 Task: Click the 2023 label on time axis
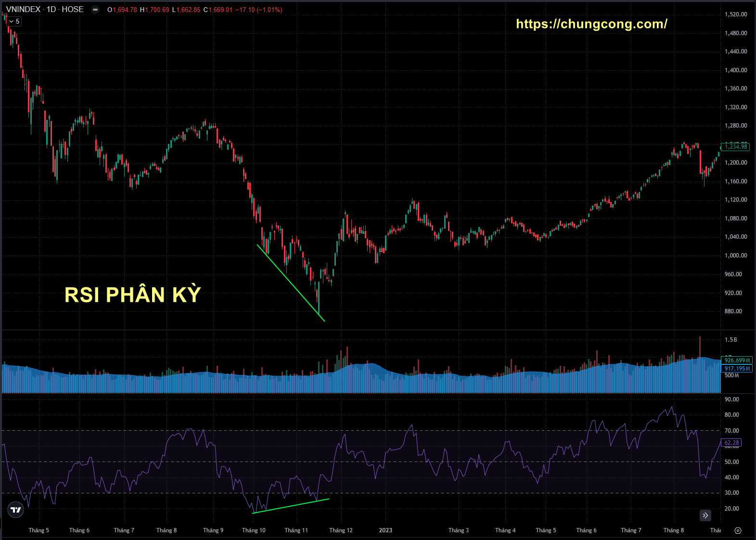385,530
